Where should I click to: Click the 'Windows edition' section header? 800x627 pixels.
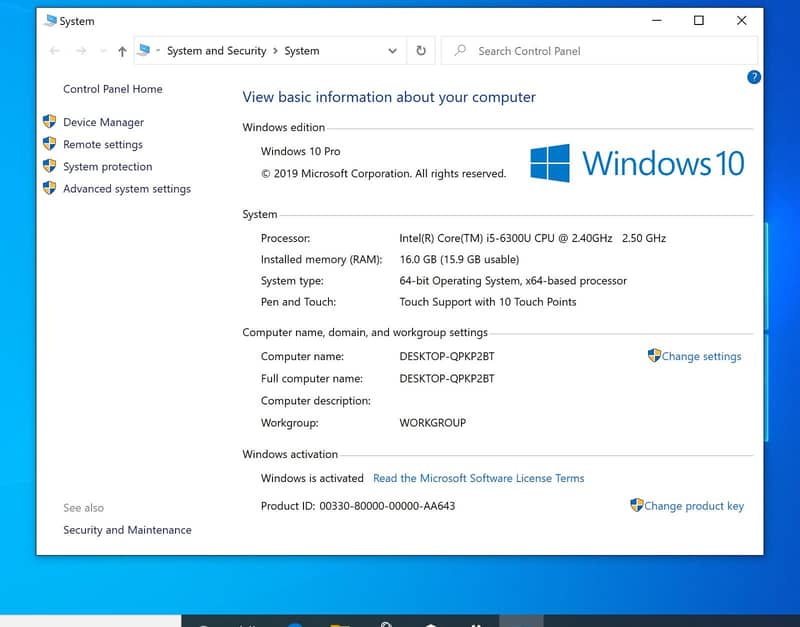284,127
